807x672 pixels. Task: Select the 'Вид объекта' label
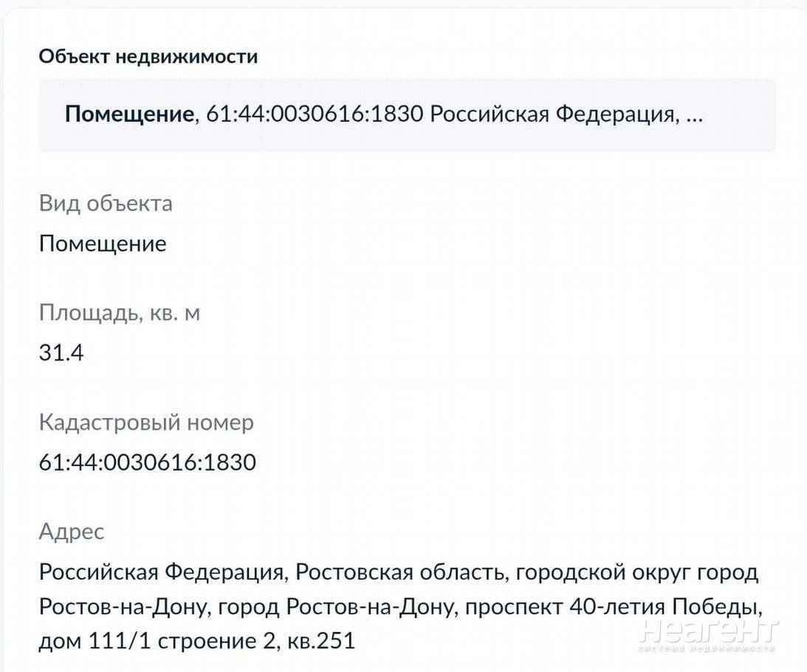[106, 204]
